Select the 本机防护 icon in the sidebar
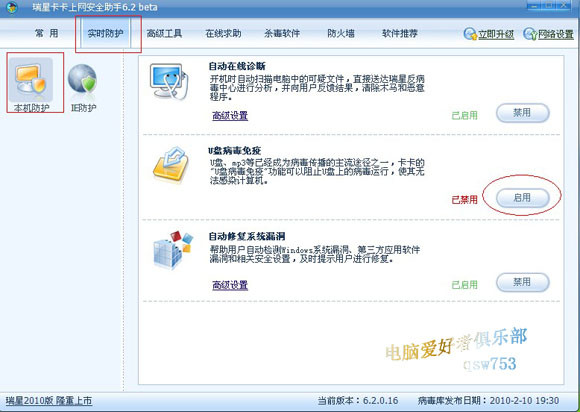 point(31,84)
